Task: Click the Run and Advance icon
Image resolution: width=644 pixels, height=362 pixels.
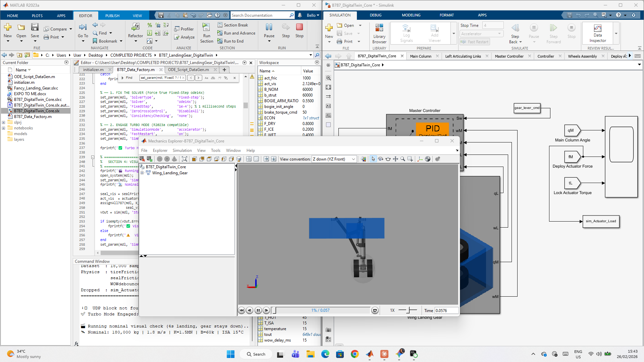Action: click(220, 33)
